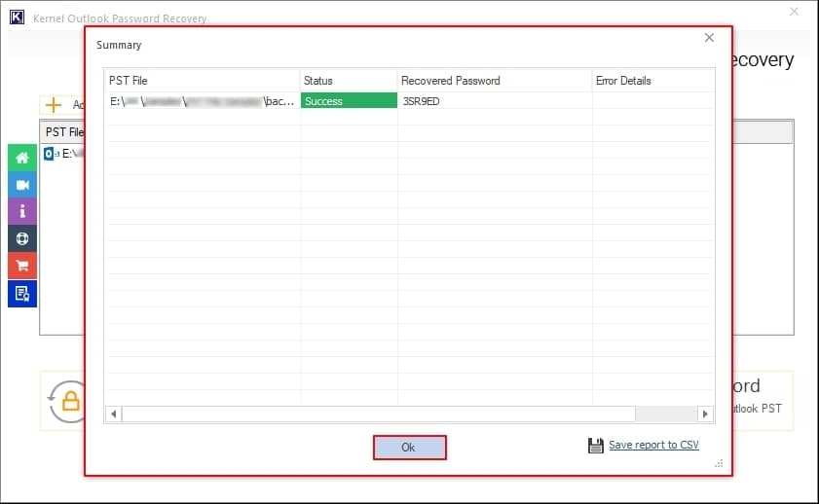819x504 pixels.
Task: Click the Kernel app logo icon
Action: (17, 18)
